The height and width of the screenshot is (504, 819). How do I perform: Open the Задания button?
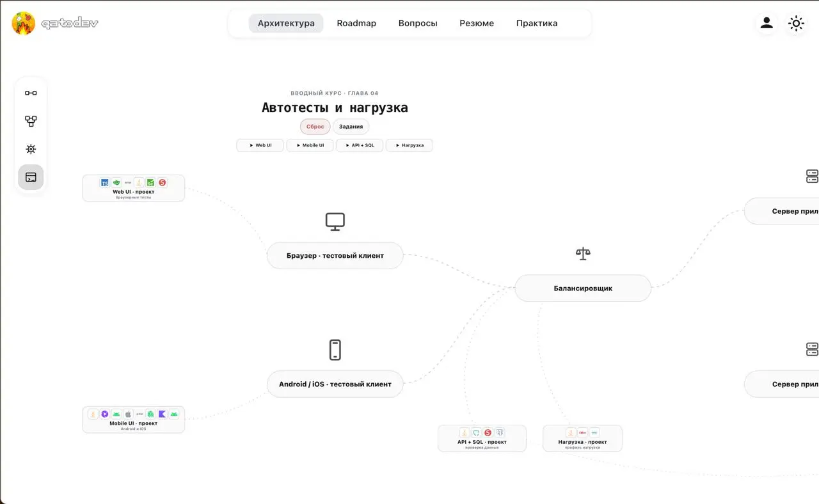click(x=351, y=127)
